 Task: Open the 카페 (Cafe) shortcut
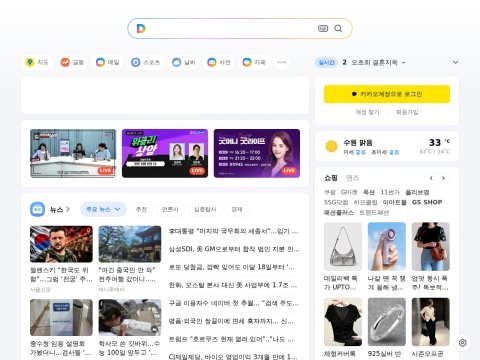[x=254, y=62]
